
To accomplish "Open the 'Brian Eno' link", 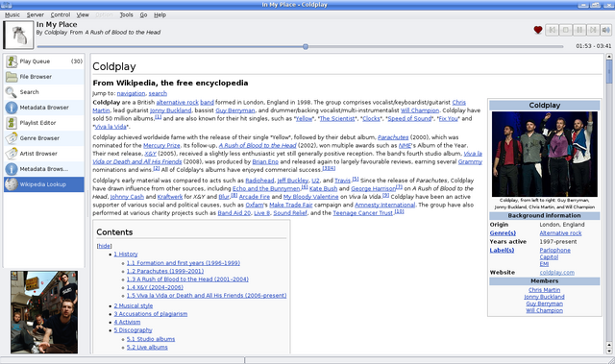I will pos(265,161).
